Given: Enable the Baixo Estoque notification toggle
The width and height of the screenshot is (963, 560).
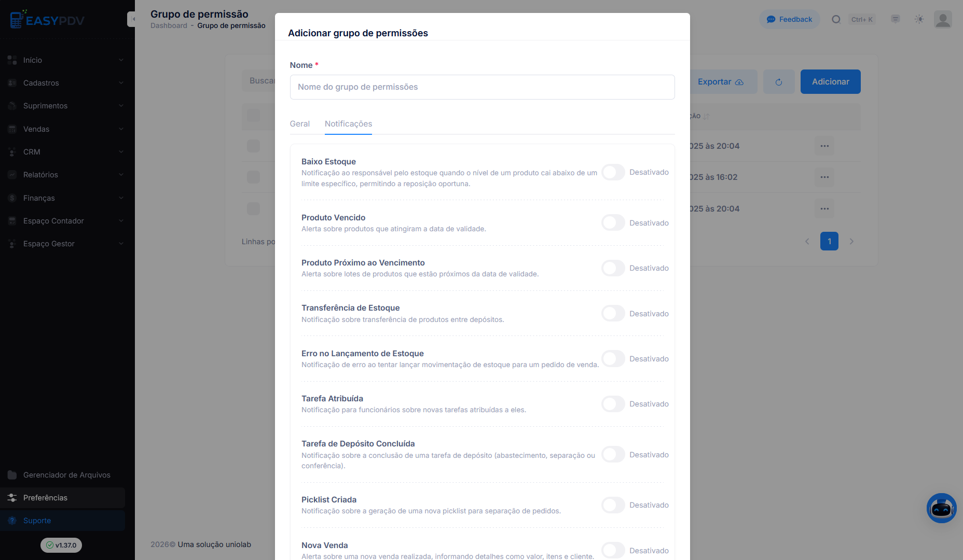Looking at the screenshot, I should coord(613,172).
